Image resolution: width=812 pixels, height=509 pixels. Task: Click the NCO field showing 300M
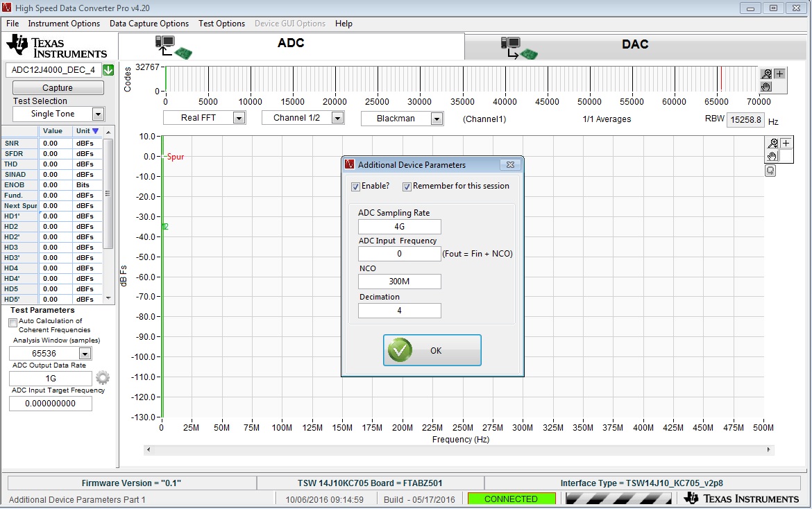pos(399,282)
